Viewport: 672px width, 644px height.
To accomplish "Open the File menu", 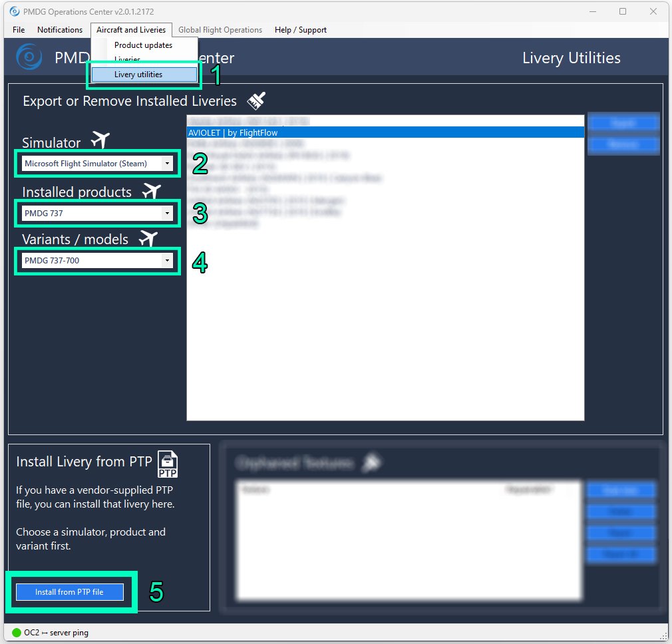I will (19, 30).
